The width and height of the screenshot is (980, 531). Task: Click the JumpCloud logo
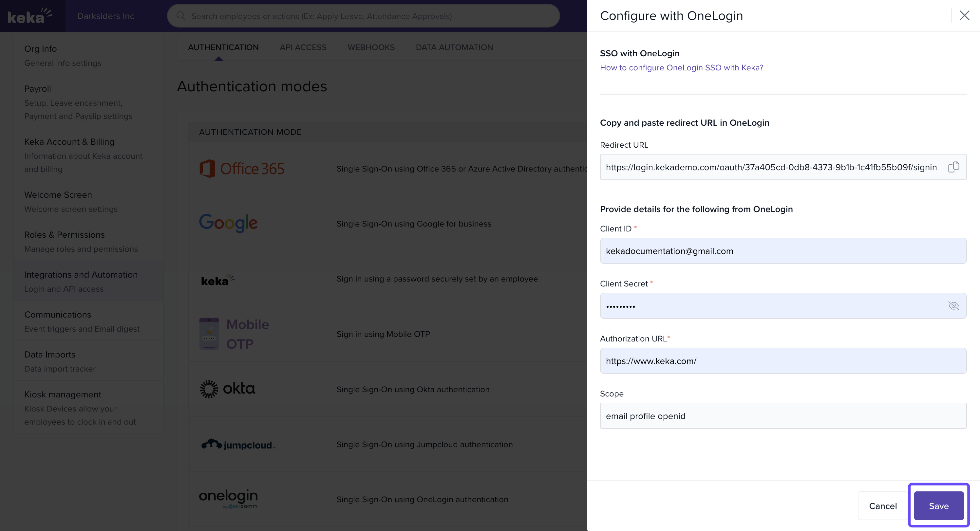pyautogui.click(x=238, y=444)
